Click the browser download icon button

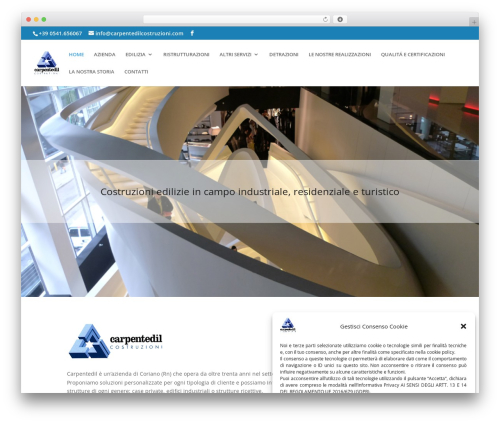[x=340, y=19]
